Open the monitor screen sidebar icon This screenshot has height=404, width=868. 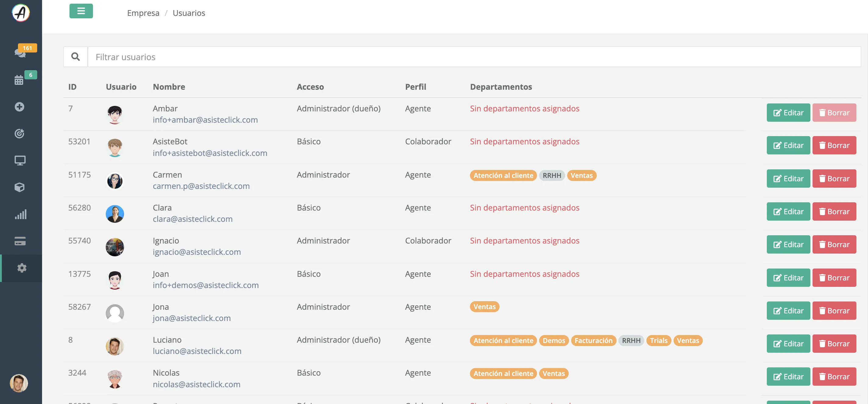click(x=20, y=161)
